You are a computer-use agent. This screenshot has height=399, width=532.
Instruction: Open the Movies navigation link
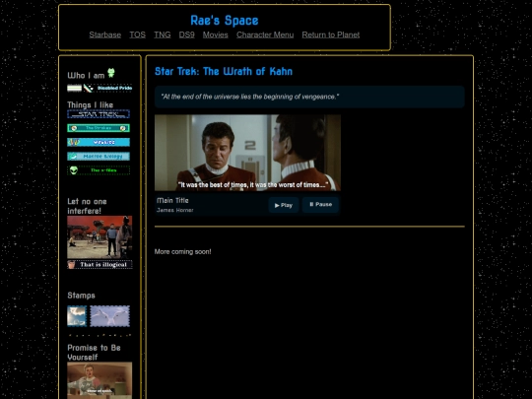(216, 34)
